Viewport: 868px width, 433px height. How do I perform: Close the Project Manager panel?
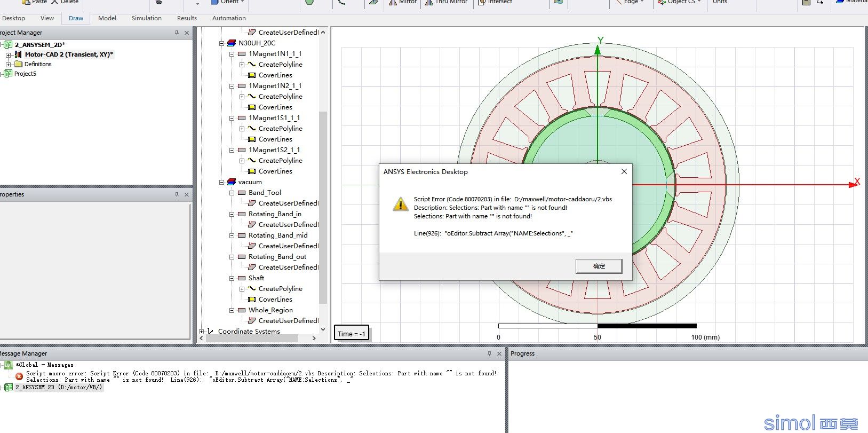(x=187, y=33)
